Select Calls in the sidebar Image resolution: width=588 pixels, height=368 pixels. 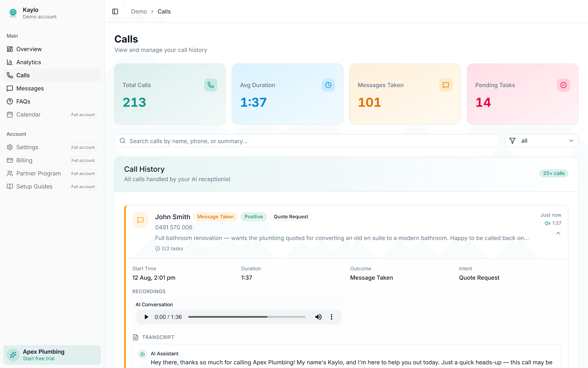coord(52,75)
